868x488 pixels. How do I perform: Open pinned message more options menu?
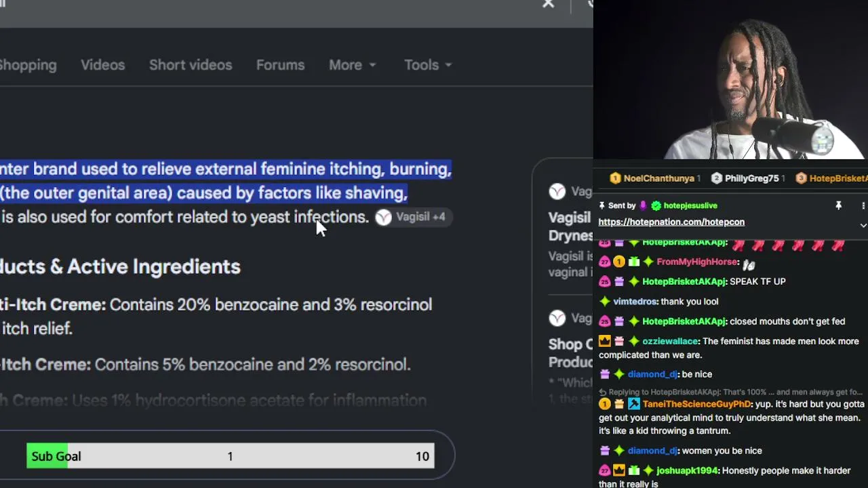pyautogui.click(x=863, y=205)
